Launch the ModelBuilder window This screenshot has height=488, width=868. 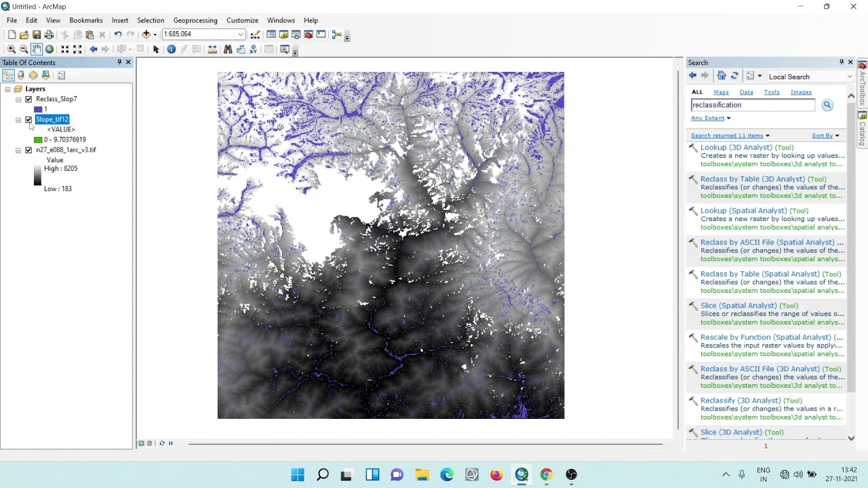[336, 35]
